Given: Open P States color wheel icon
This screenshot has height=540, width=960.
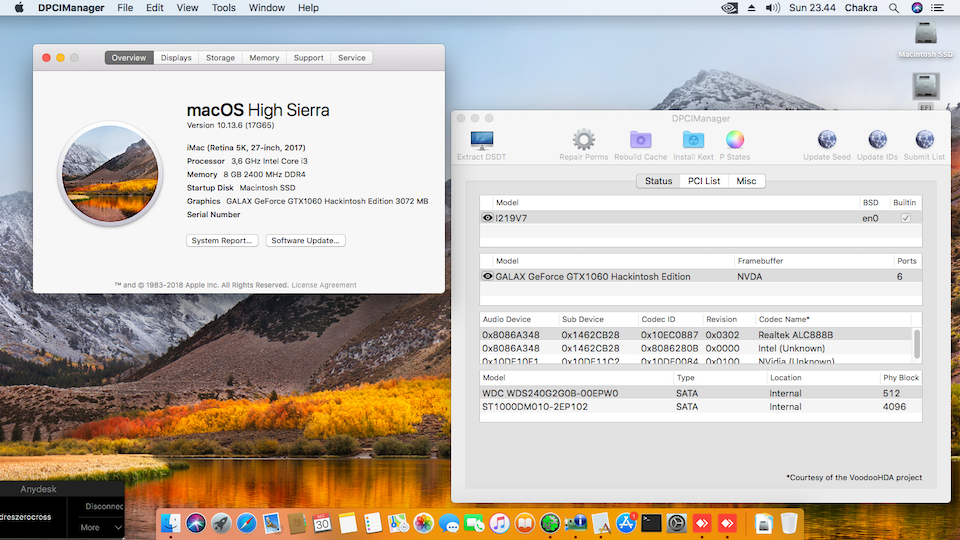Looking at the screenshot, I should [735, 140].
